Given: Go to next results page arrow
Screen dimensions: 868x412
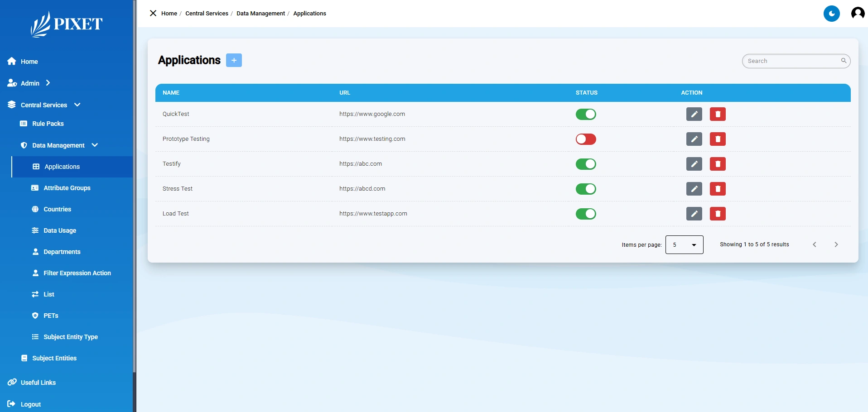Looking at the screenshot, I should (x=836, y=244).
